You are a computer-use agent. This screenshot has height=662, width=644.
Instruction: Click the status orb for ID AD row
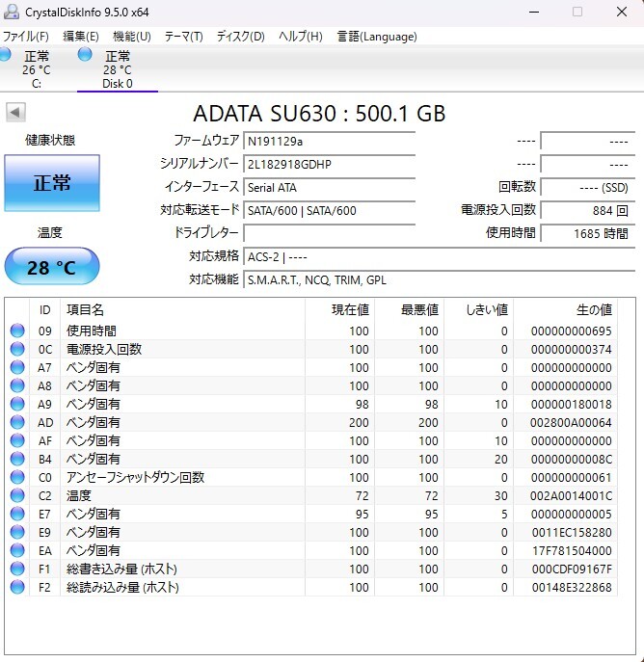[17, 422]
